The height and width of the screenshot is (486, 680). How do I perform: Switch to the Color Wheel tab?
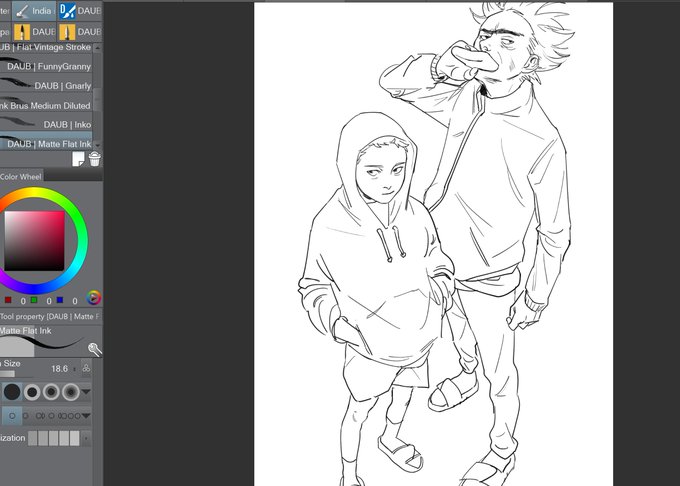(20, 176)
